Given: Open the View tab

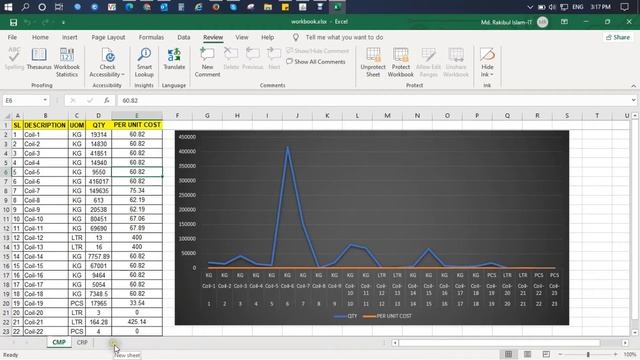Looking at the screenshot, I should point(242,37).
